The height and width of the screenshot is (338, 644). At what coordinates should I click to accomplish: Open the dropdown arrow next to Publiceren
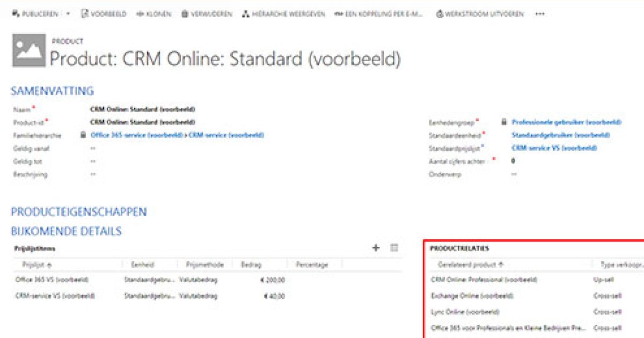click(x=68, y=14)
